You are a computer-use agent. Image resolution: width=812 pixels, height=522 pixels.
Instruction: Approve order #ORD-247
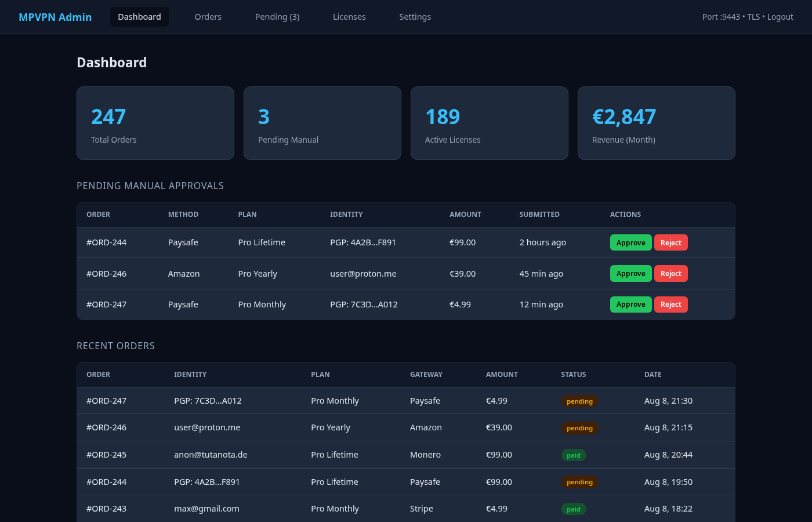630,304
